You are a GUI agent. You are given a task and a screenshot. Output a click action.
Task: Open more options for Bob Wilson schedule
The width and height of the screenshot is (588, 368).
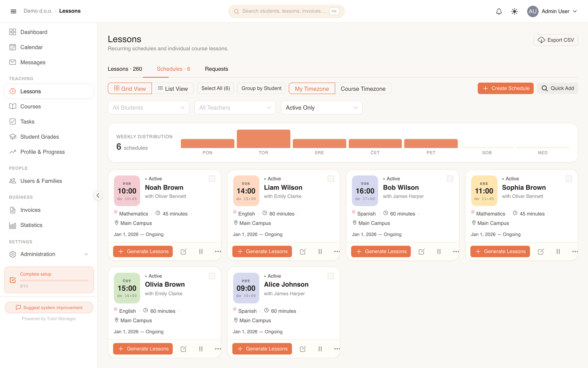456,251
